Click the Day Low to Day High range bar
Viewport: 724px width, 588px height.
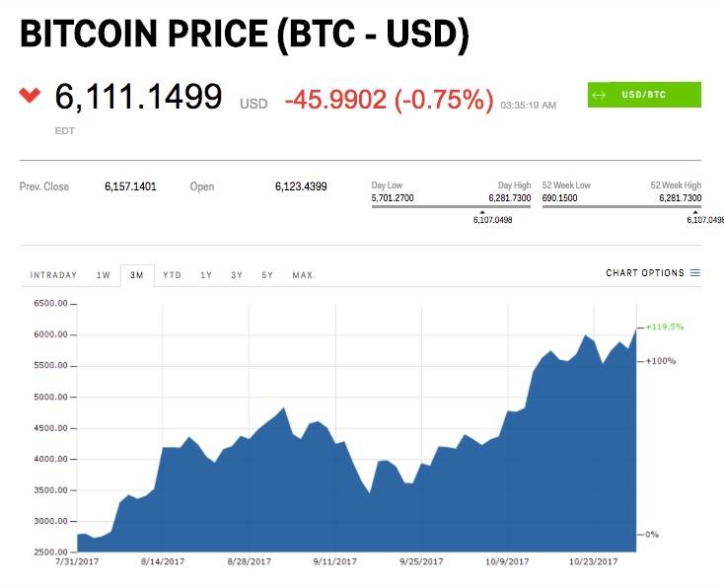tap(451, 205)
